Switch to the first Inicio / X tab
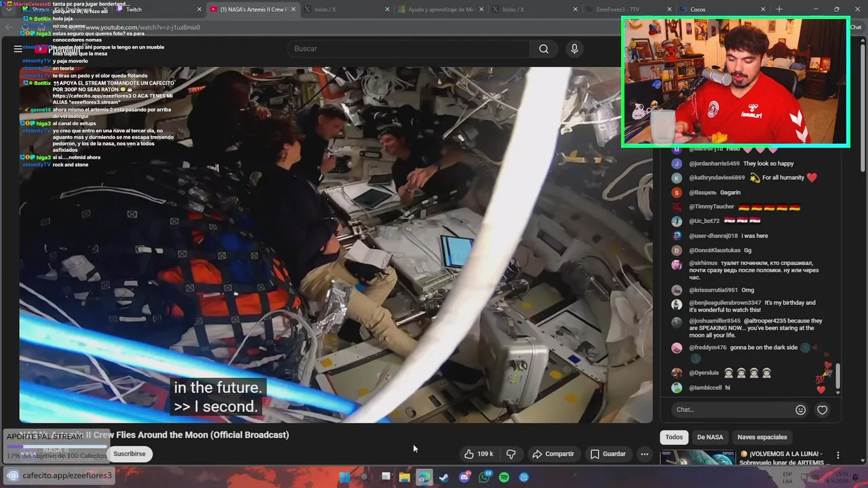This screenshot has width=868, height=488. (346, 9)
